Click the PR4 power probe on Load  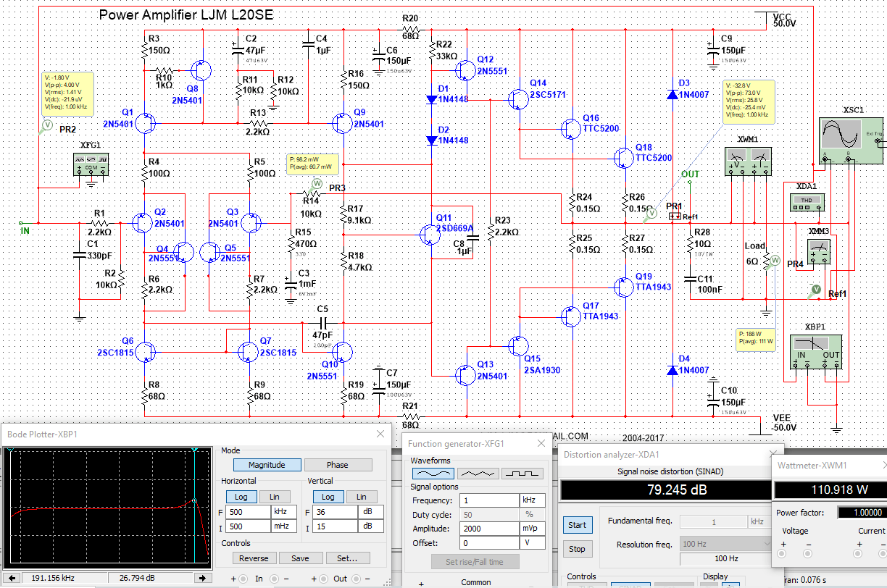tap(774, 259)
